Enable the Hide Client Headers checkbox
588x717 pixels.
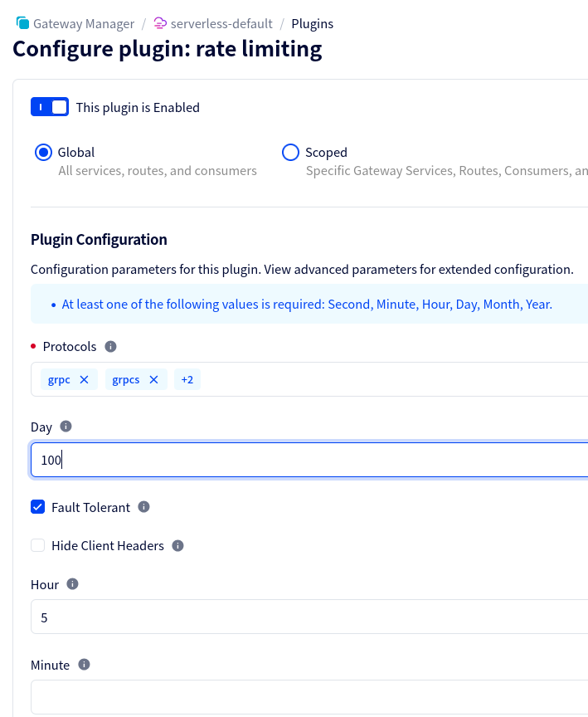pyautogui.click(x=37, y=546)
